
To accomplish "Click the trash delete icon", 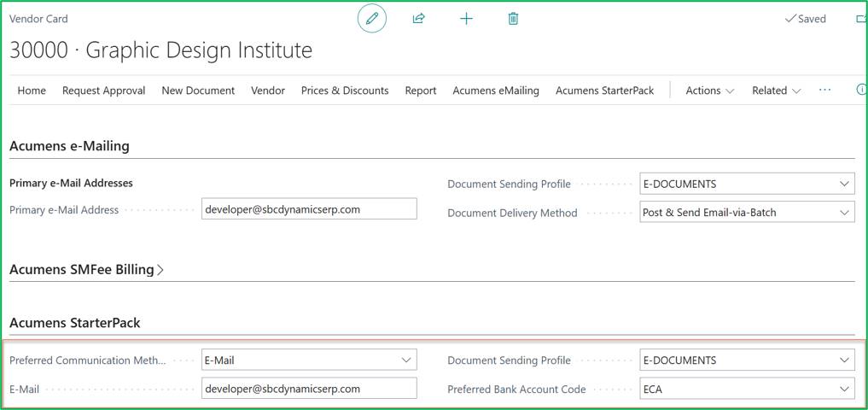I will (x=513, y=19).
